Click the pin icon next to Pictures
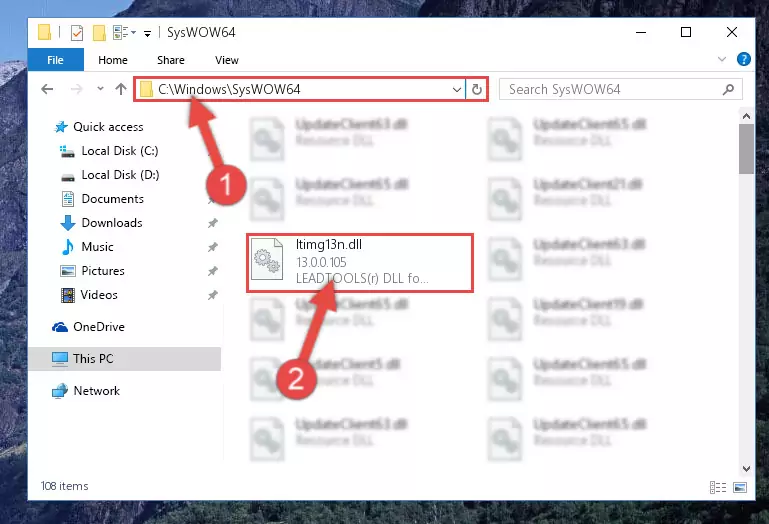The height and width of the screenshot is (524, 769). pos(212,271)
